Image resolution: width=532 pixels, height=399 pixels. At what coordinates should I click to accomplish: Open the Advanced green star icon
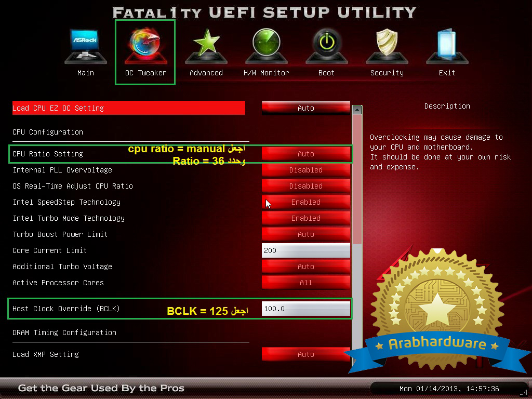click(x=206, y=46)
